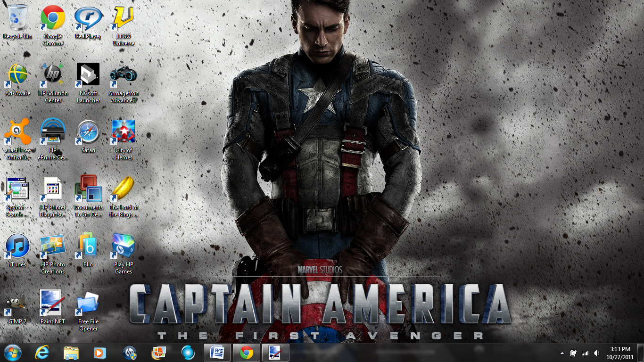Launch the NCsoft Launcher
Viewport: 644px width, 362px height.
(x=88, y=73)
